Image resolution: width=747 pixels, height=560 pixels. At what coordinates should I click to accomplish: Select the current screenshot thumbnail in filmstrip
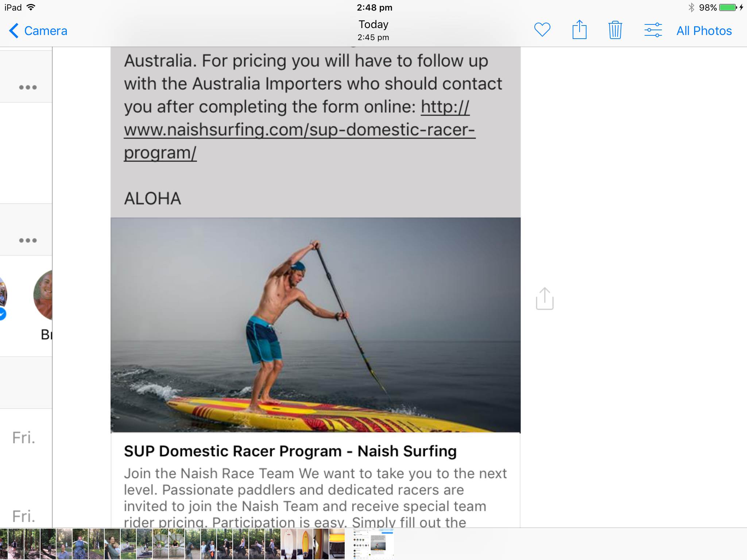pos(373,544)
